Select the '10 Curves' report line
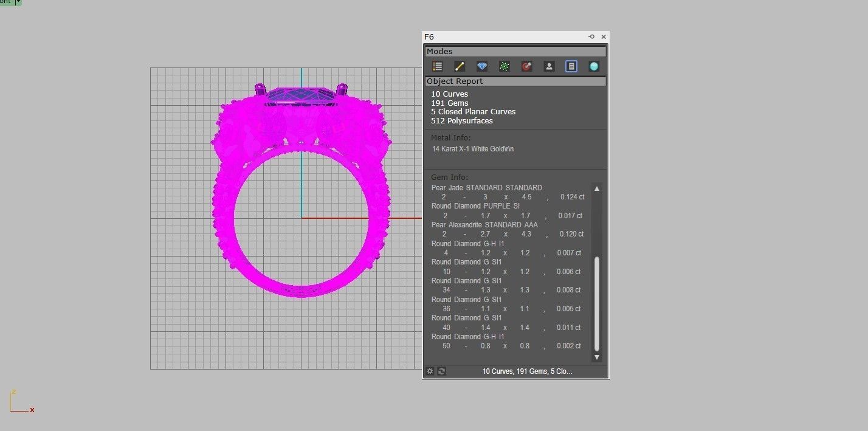 (450, 94)
